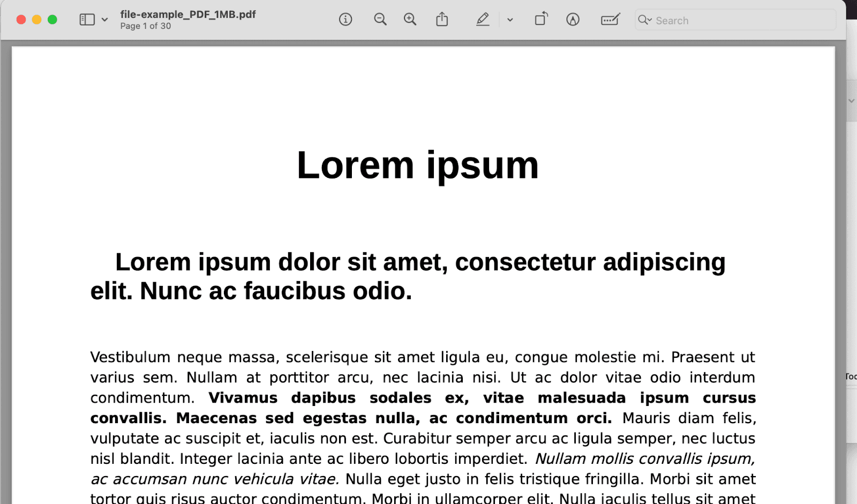Expand highlight color options chevron

pos(510,20)
